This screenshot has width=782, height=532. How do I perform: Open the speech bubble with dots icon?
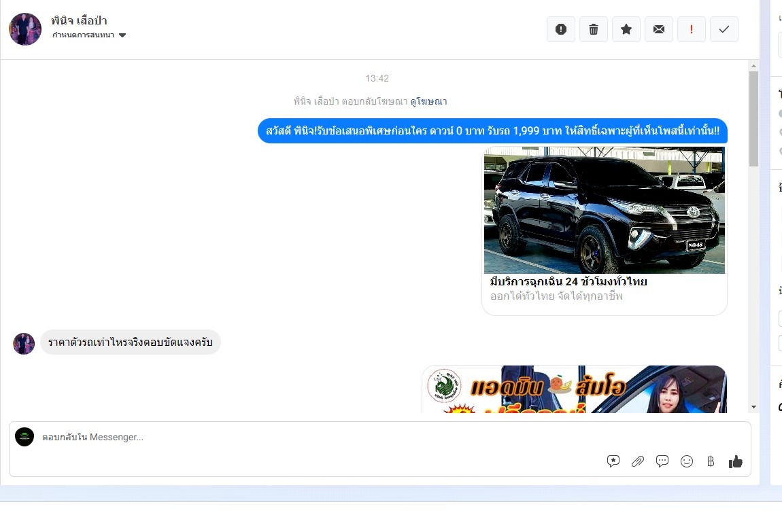click(x=662, y=461)
